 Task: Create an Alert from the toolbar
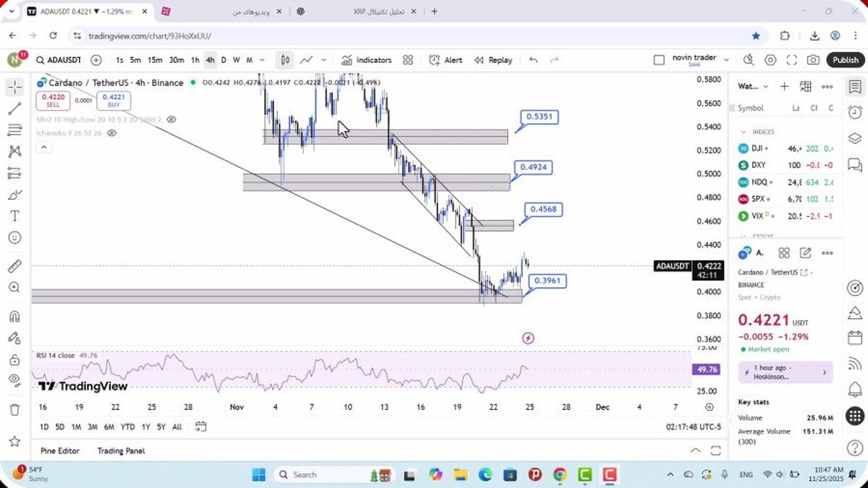(x=446, y=60)
